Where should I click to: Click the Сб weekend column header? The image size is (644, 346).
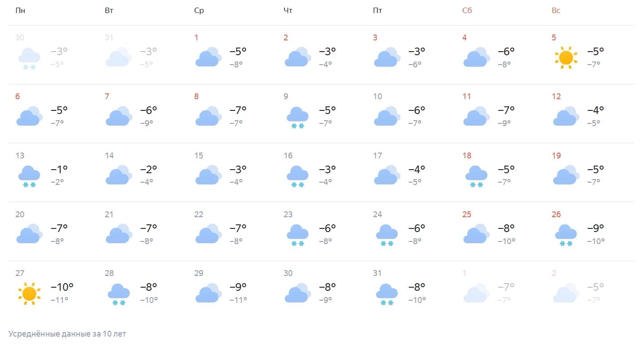467,11
